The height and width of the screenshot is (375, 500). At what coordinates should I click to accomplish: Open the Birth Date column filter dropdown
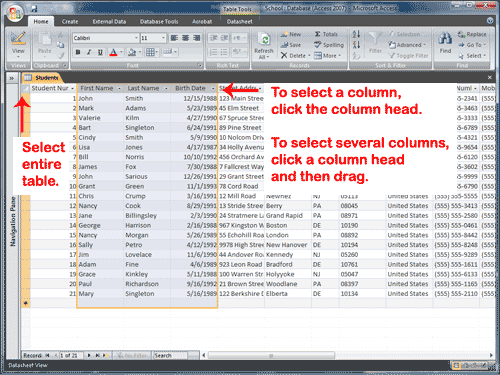pyautogui.click(x=213, y=88)
